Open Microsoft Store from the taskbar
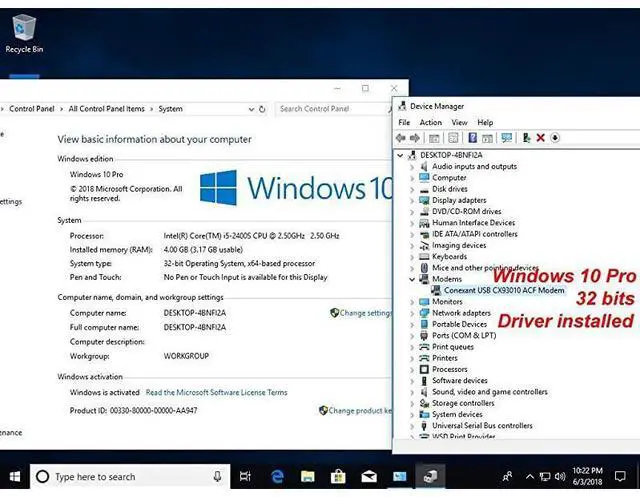Image resolution: width=640 pixels, height=497 pixels. [x=338, y=477]
